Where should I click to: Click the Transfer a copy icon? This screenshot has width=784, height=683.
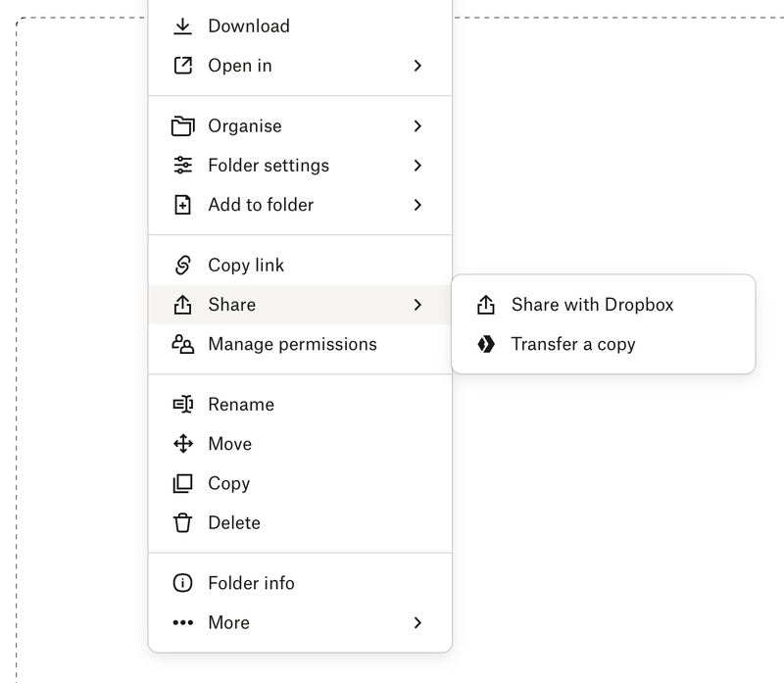click(x=486, y=344)
